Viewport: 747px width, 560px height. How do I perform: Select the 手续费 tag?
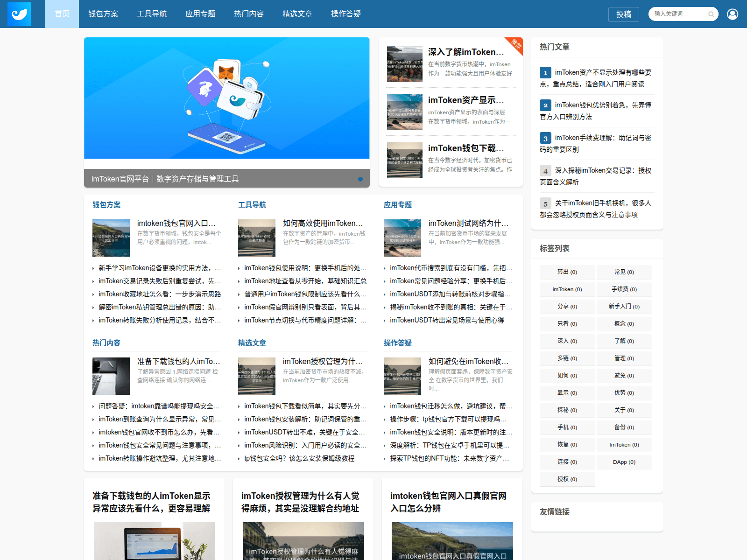click(x=624, y=289)
